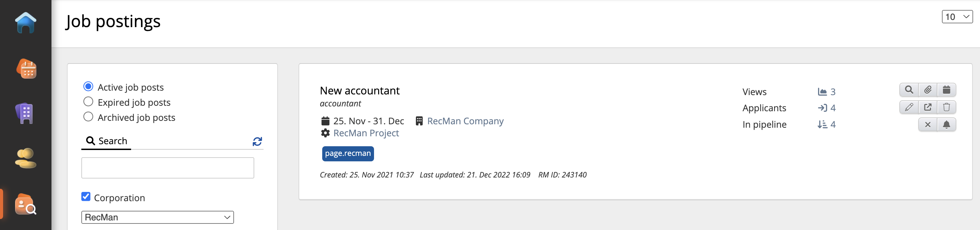Click the refresh icon beside Search

point(257,142)
